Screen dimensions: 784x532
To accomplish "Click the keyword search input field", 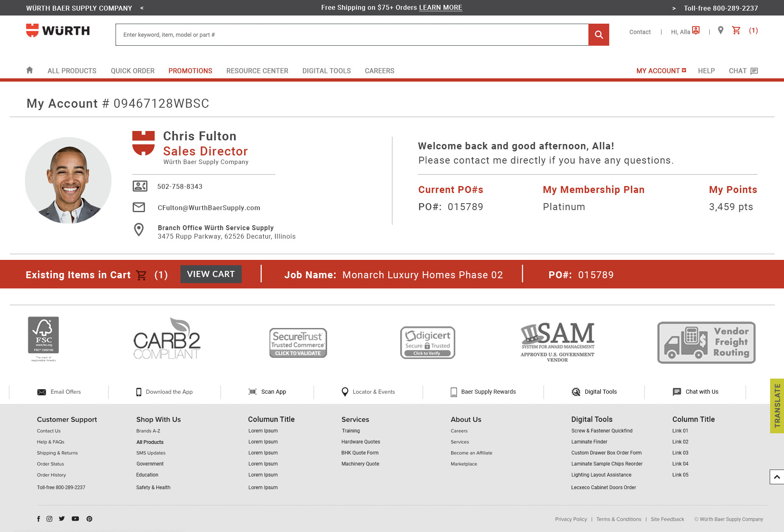I will tap(351, 35).
